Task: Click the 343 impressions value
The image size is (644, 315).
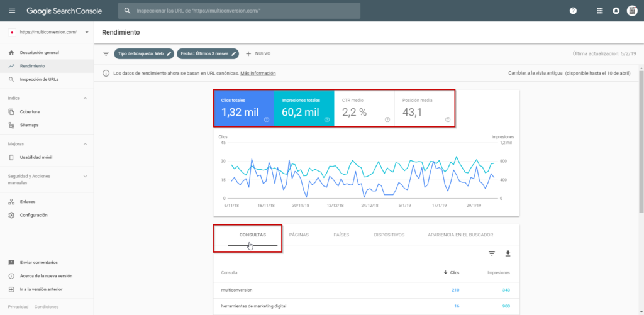Action: [x=506, y=290]
